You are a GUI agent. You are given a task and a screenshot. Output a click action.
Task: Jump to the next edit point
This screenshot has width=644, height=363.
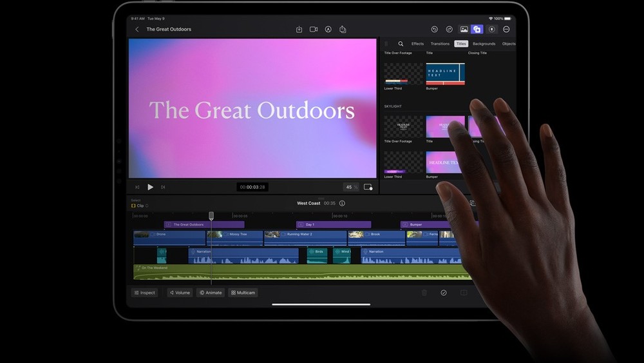pyautogui.click(x=163, y=187)
